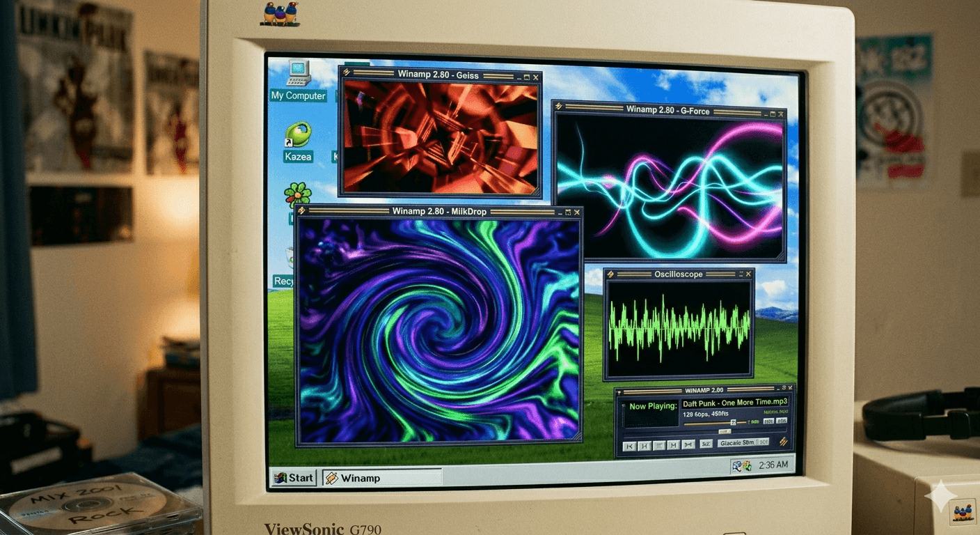The image size is (980, 535).
Task: Enable the EQ button in Winamp
Action: [x=768, y=421]
